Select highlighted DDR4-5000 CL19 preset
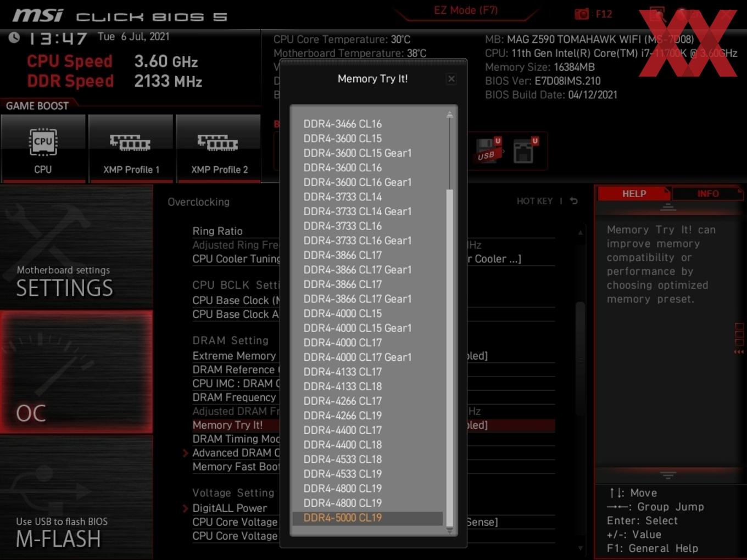 pyautogui.click(x=367, y=518)
